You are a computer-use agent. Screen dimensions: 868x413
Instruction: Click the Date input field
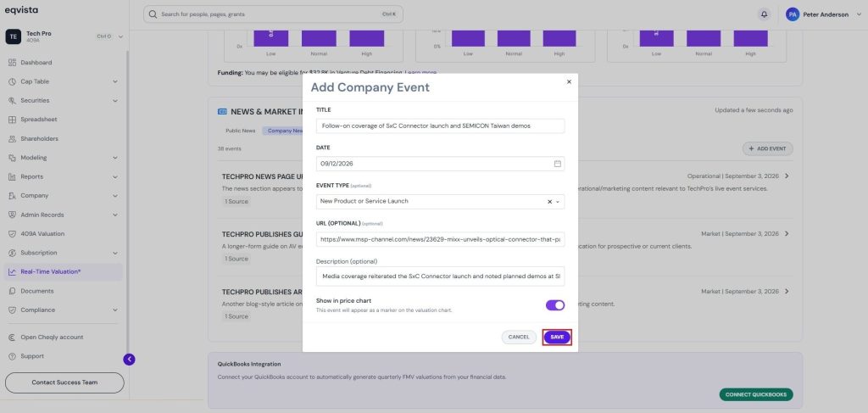click(440, 164)
